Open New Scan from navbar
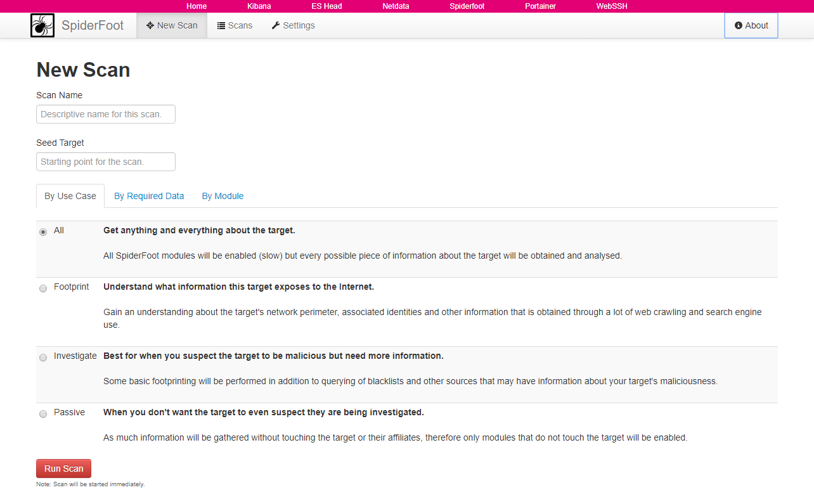 [x=172, y=25]
